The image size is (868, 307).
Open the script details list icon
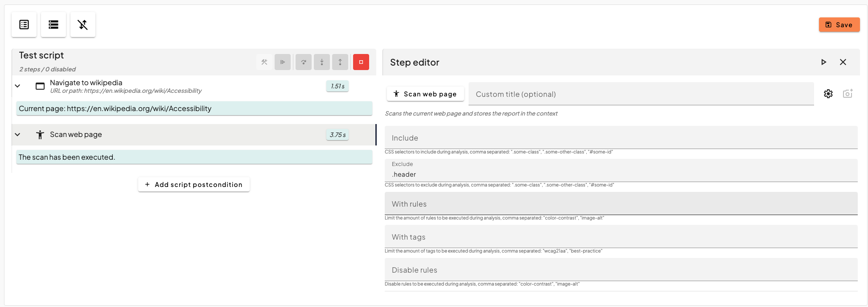24,25
